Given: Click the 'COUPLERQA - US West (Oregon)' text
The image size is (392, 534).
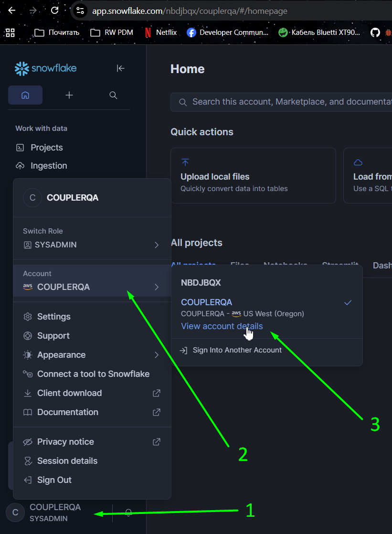Looking at the screenshot, I should (243, 314).
